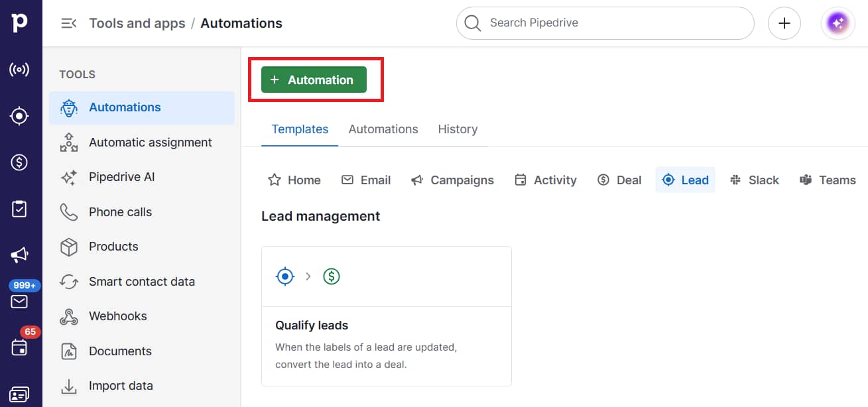Open the Import data tool
Viewport: 868px width, 407px height.
point(121,386)
